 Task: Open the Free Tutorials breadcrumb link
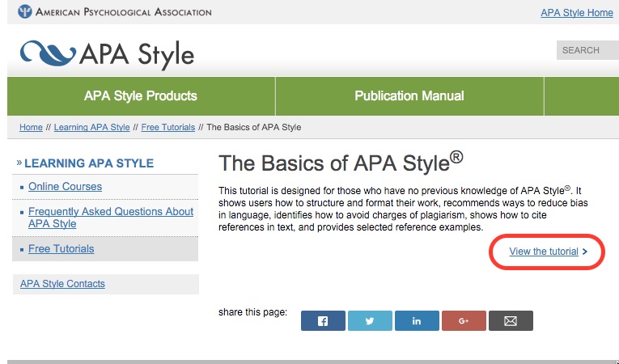[167, 127]
